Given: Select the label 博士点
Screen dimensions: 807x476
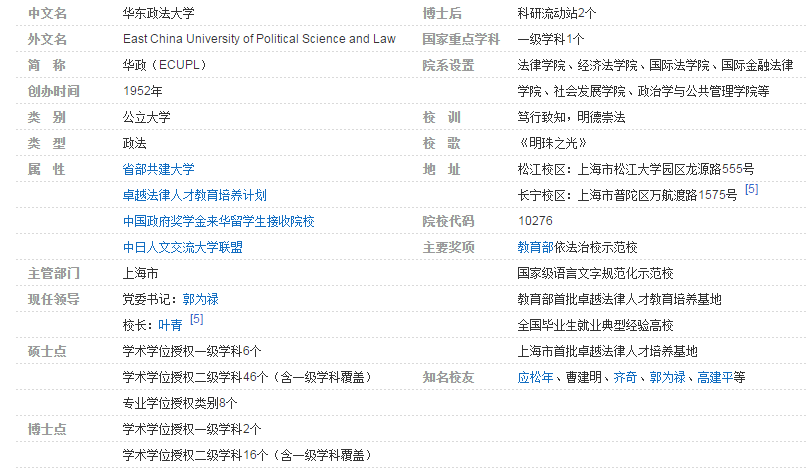Looking at the screenshot, I should pyautogui.click(x=47, y=429).
